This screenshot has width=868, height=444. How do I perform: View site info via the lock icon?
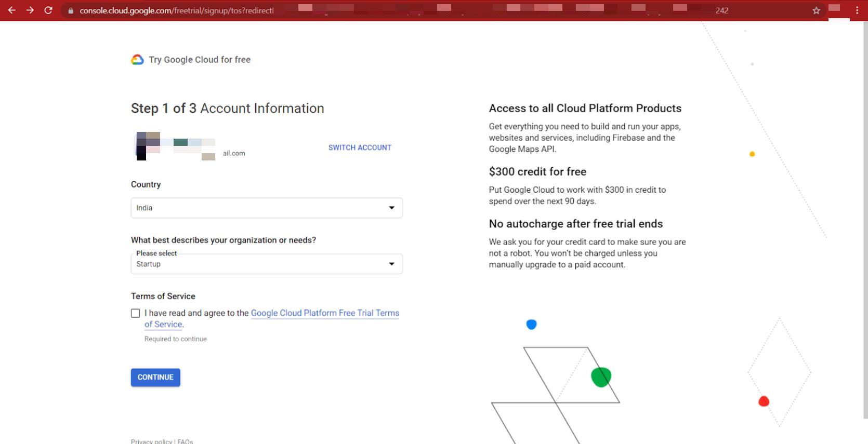(x=71, y=10)
